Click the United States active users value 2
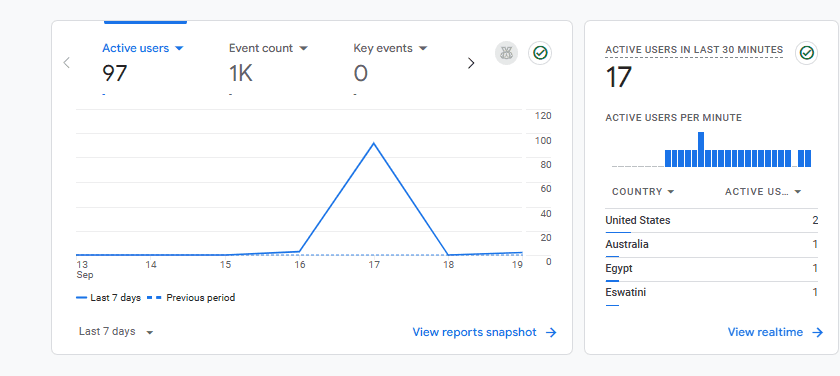 pos(815,221)
